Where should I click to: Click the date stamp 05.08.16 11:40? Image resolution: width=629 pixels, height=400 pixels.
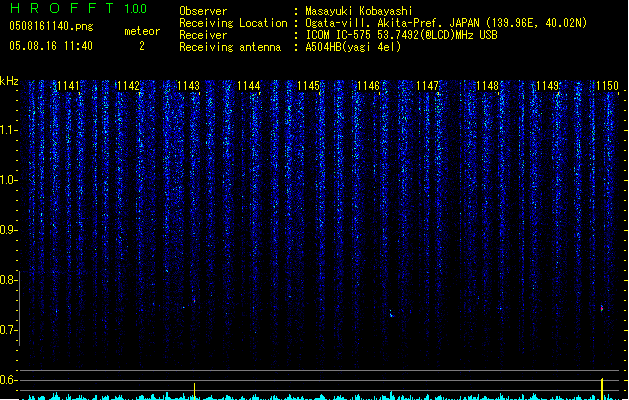click(51, 46)
